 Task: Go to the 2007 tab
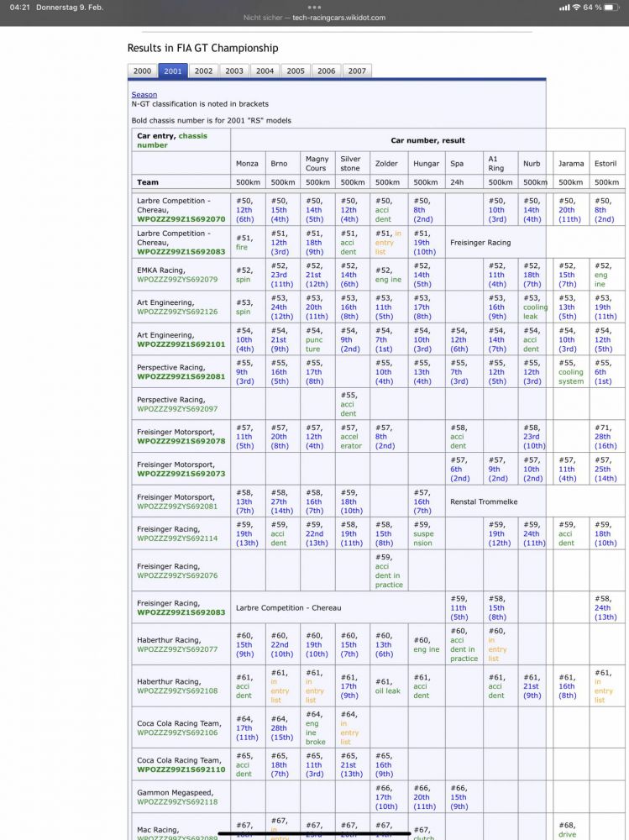pos(357,71)
